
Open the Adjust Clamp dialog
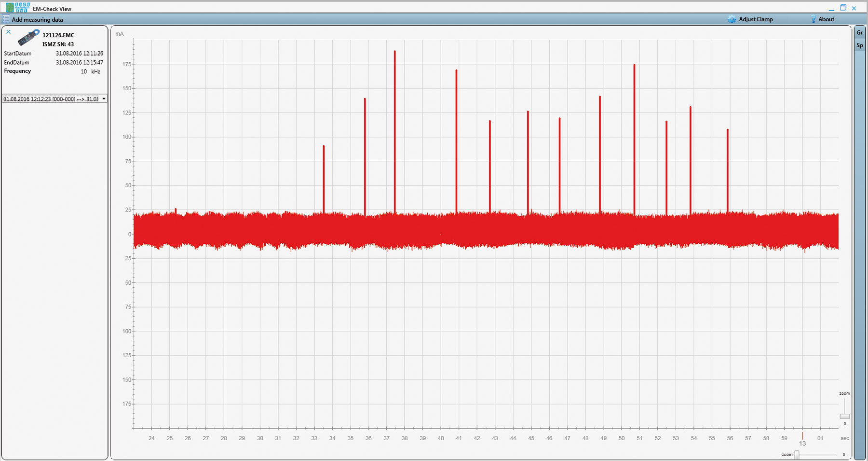tap(756, 19)
